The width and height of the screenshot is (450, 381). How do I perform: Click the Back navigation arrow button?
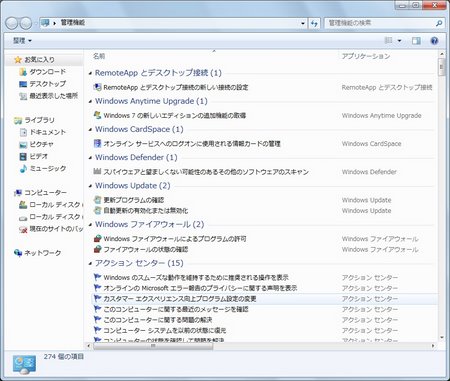[12, 23]
